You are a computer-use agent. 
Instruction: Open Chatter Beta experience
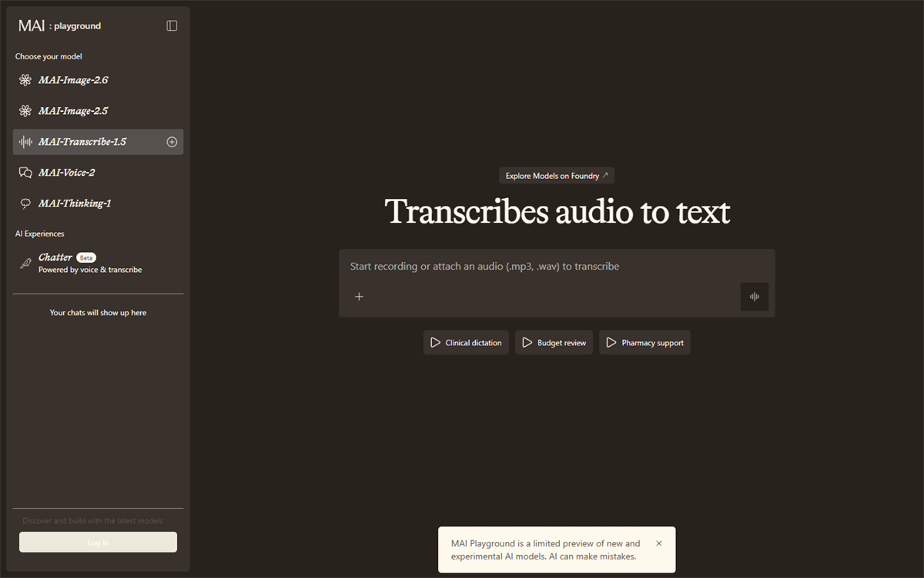point(98,263)
